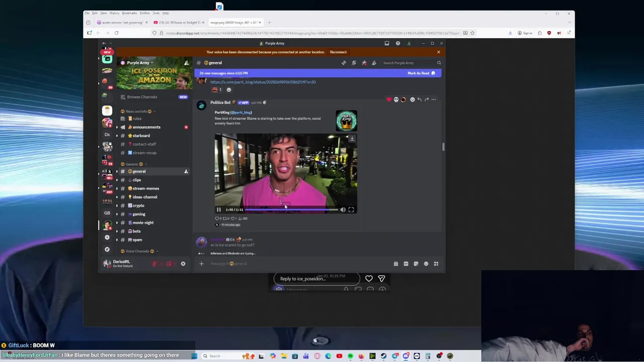Screen dimensions: 644x362
Task: Toggle the existing reaction with count 1
Action: pyautogui.click(x=217, y=89)
